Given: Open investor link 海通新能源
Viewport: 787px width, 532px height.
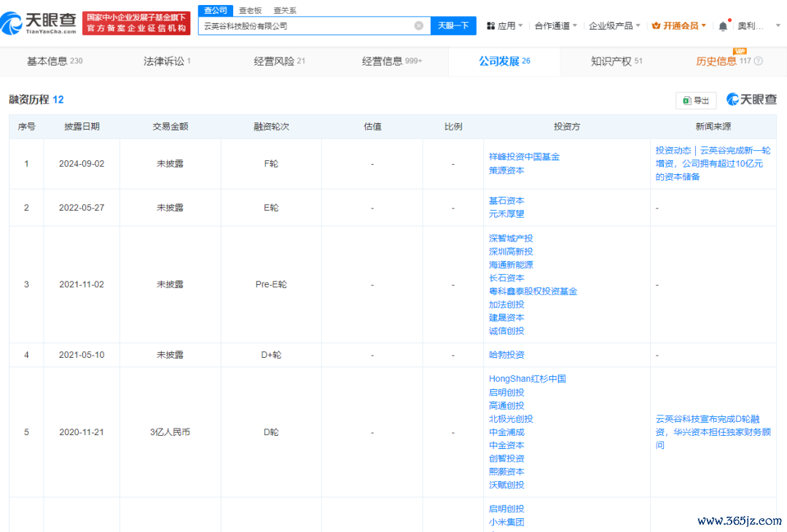Looking at the screenshot, I should coord(511,265).
